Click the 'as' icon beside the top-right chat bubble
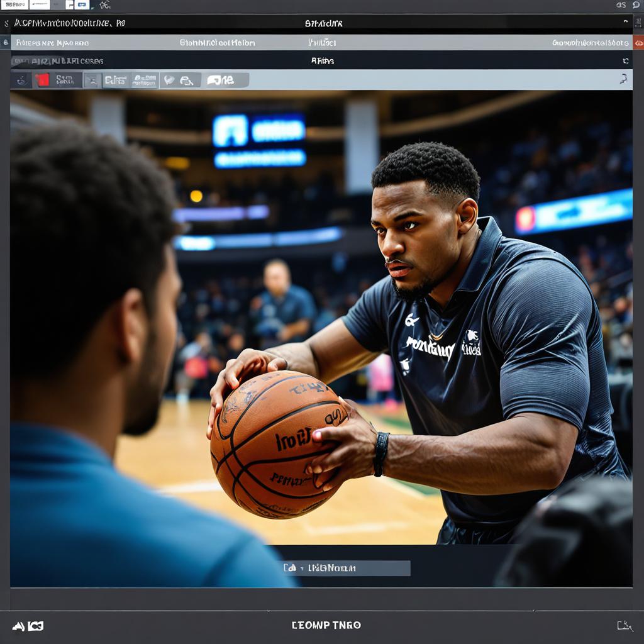The height and width of the screenshot is (644, 644). tap(621, 5)
